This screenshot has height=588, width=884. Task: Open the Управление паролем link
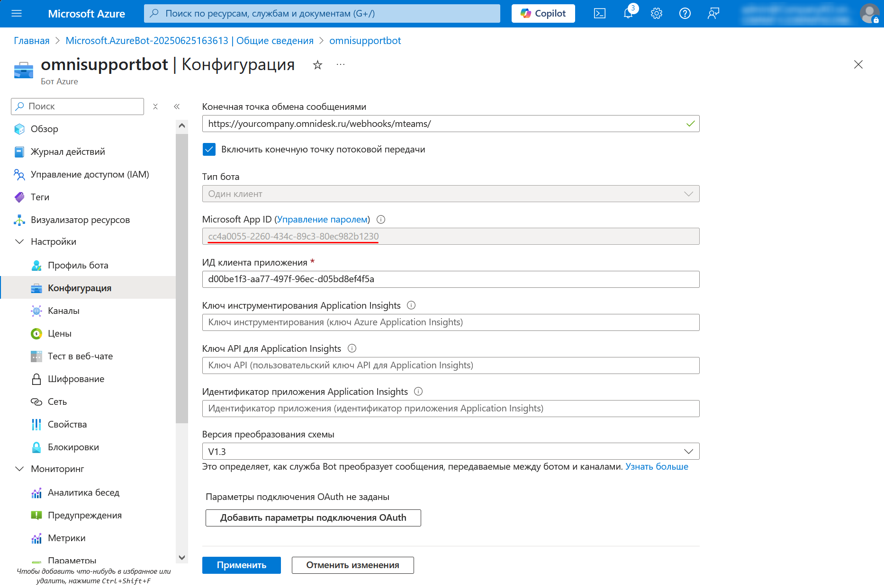[322, 220]
